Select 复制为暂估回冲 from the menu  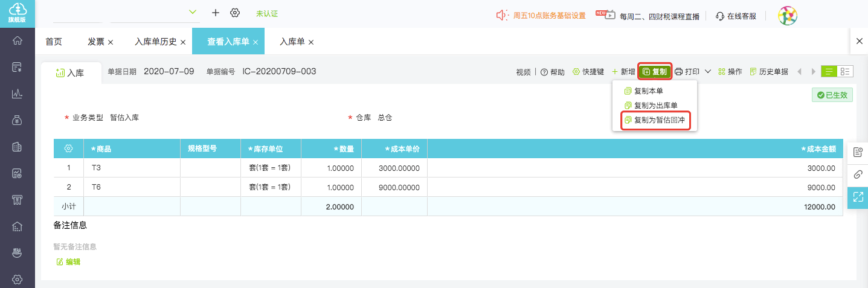click(659, 120)
